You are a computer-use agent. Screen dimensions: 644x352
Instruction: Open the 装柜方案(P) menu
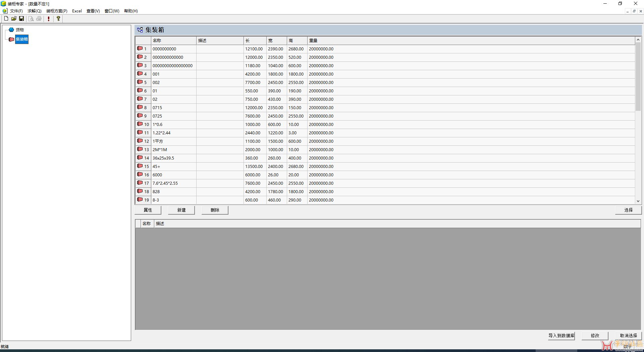tap(57, 11)
